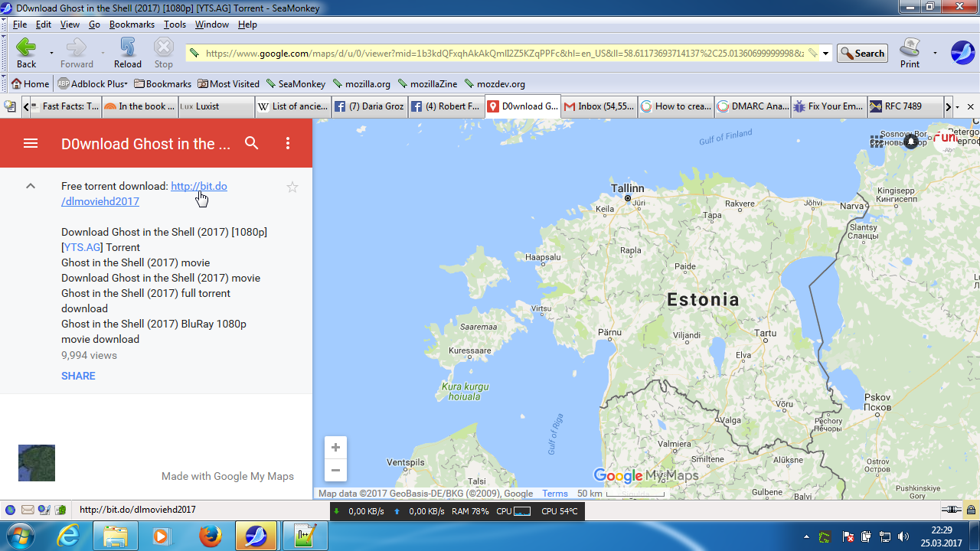Click the satellite base map thumbnail
The height and width of the screenshot is (551, 980).
(37, 463)
